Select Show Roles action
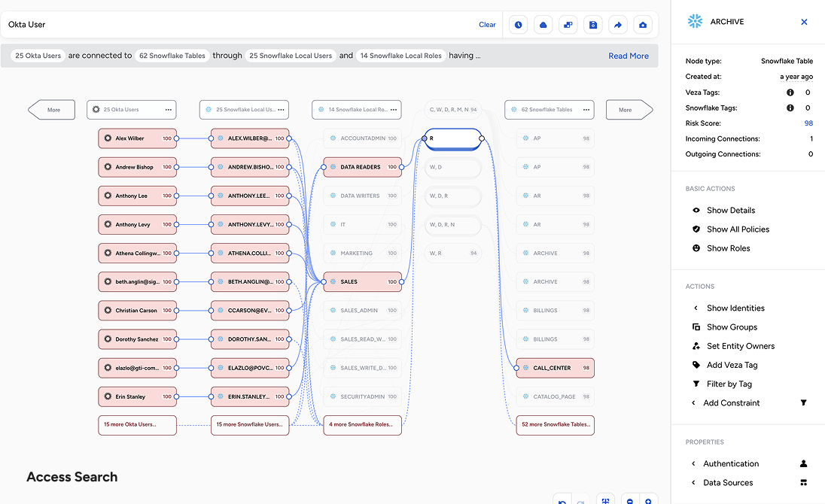Image resolution: width=825 pixels, height=504 pixels. coord(728,248)
